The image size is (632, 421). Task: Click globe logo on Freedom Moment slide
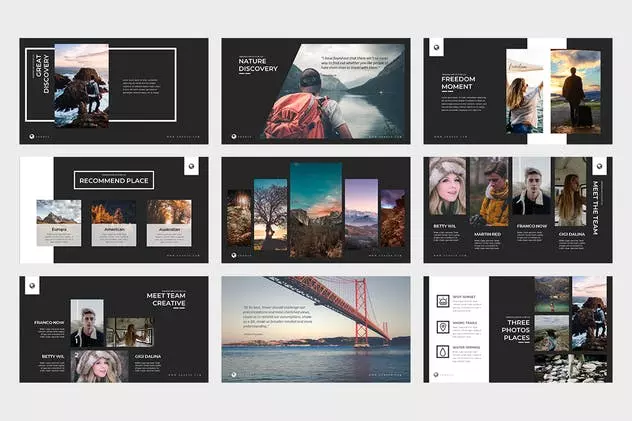pos(436,48)
